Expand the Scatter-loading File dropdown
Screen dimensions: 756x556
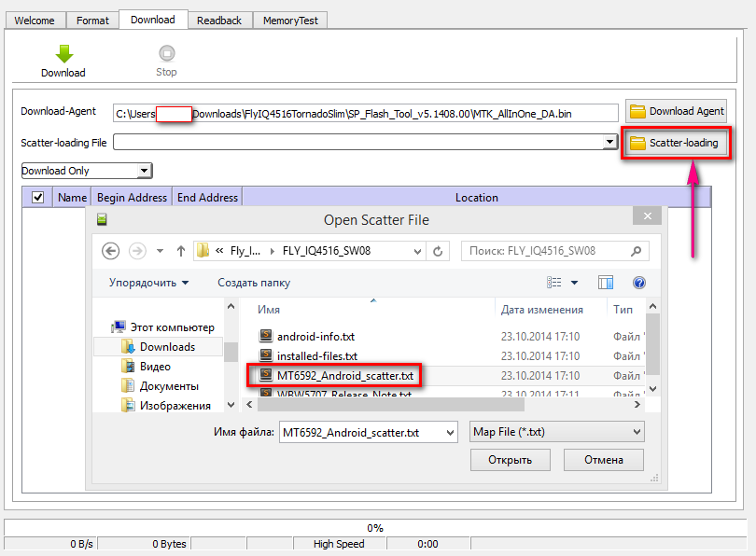[x=610, y=142]
